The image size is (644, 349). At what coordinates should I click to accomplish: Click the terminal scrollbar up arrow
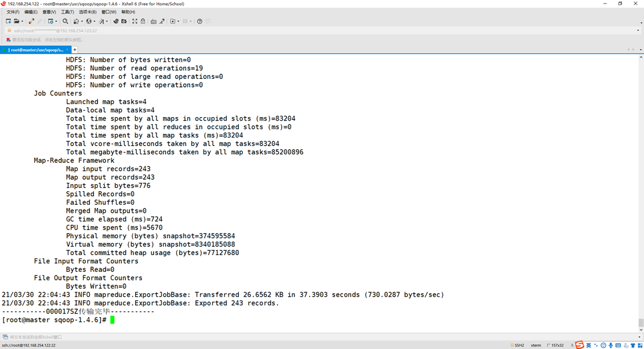pyautogui.click(x=641, y=57)
